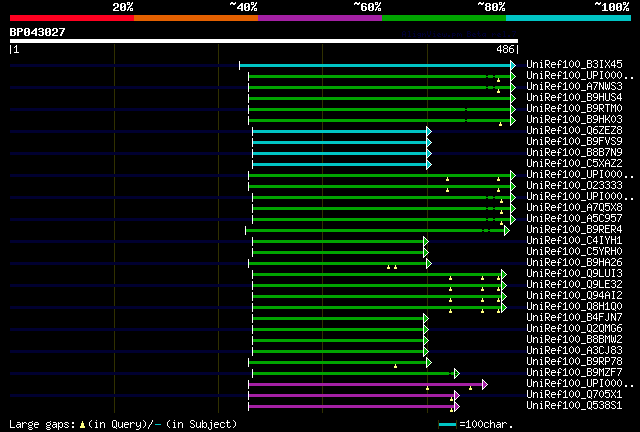The width and height of the screenshot is (640, 432).
Task: Click the arrowhead ending the Q9LUI3 bar
Action: coord(504,275)
